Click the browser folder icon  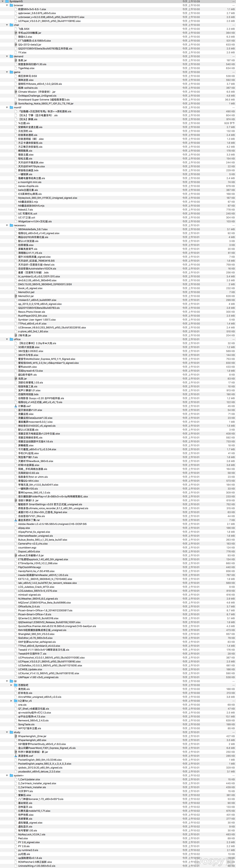tap(11, 5)
